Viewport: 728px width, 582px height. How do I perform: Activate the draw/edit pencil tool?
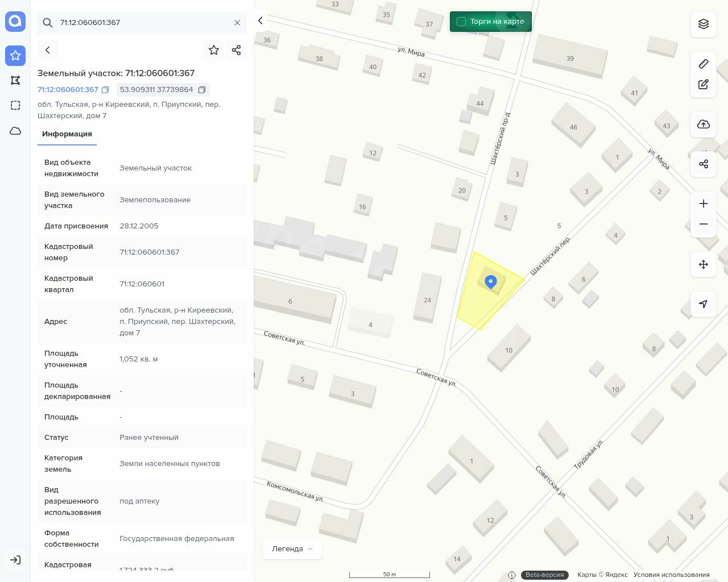tap(704, 84)
